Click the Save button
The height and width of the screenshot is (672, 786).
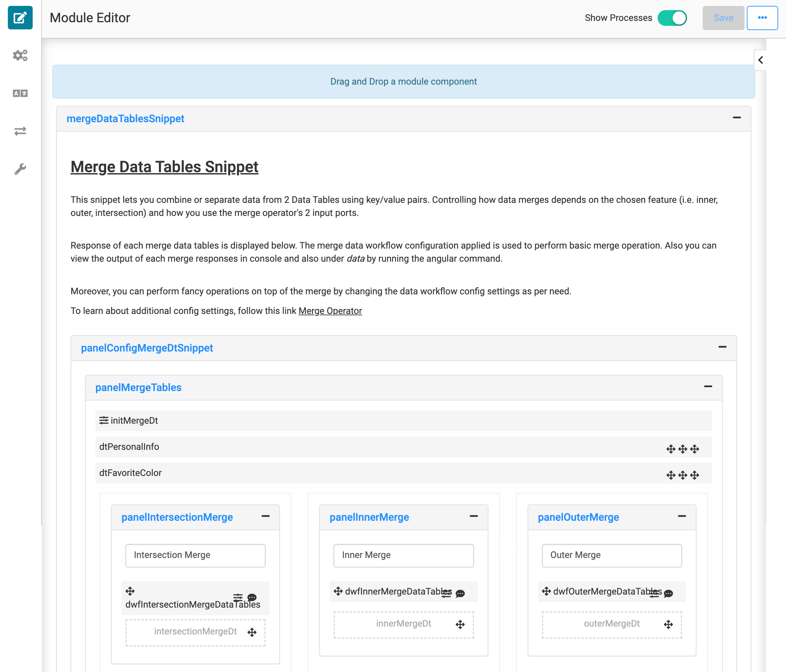click(x=723, y=18)
